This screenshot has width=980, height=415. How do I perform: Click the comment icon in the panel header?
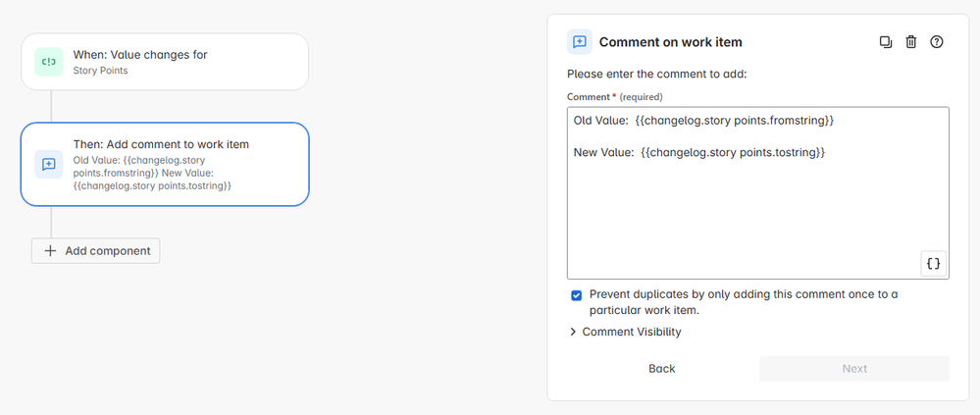click(x=580, y=42)
